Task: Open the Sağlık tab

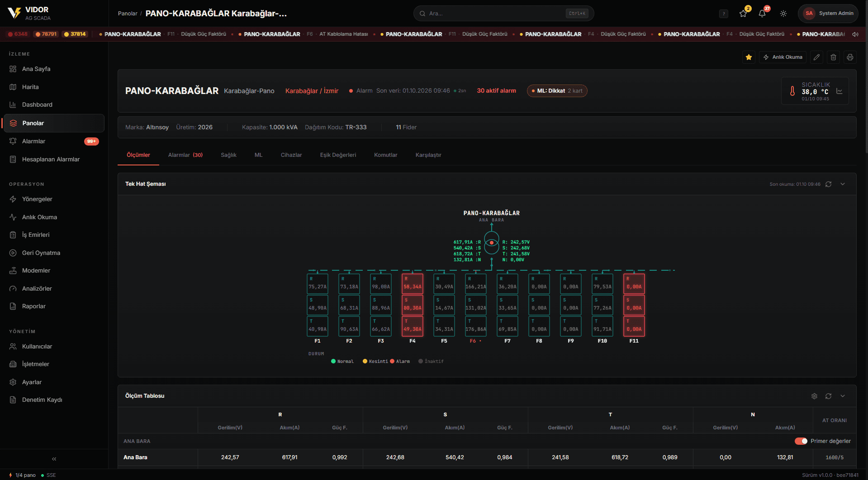Action: click(x=228, y=155)
